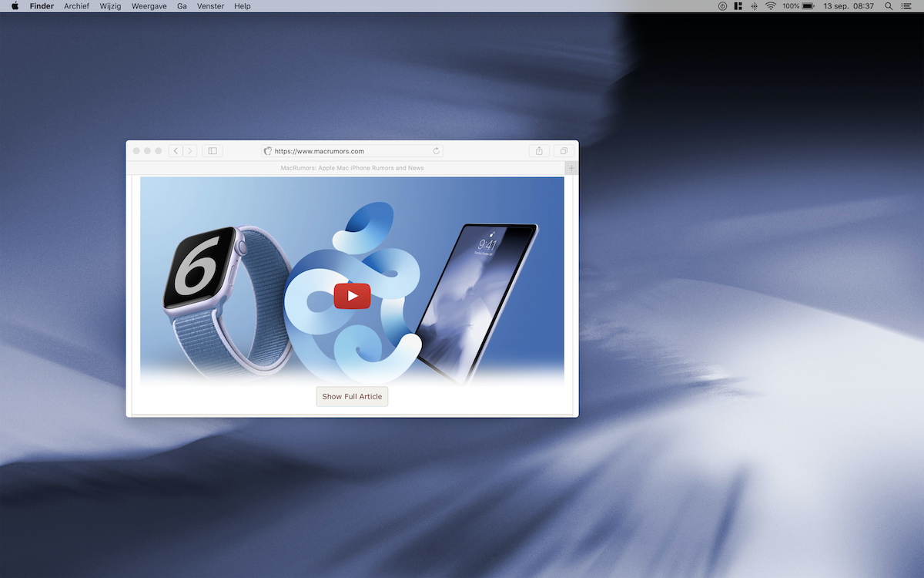Click the date and time 13 sep. 08:37

(849, 6)
